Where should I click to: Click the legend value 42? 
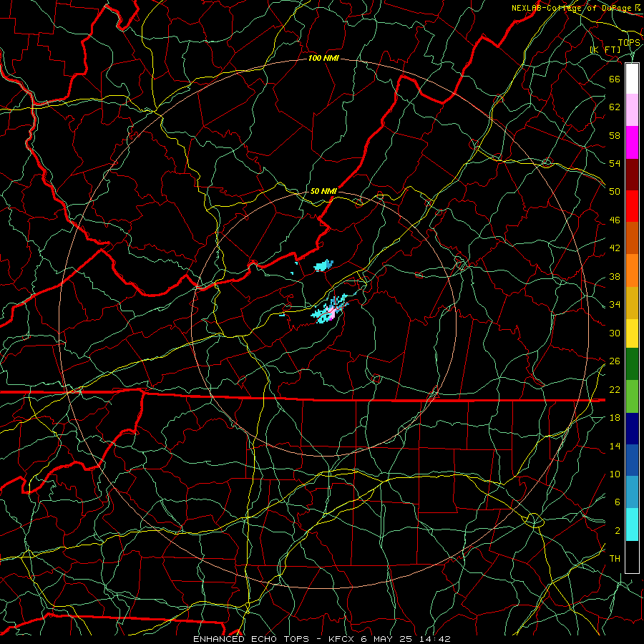pos(615,248)
